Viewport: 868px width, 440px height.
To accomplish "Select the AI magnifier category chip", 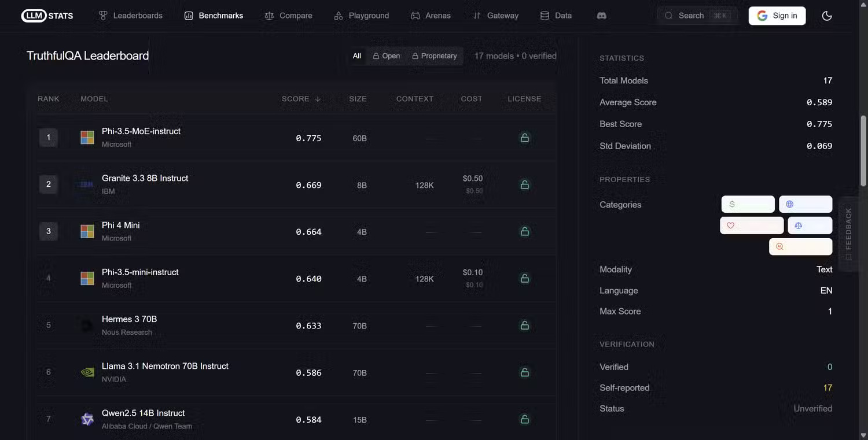I will click(800, 246).
